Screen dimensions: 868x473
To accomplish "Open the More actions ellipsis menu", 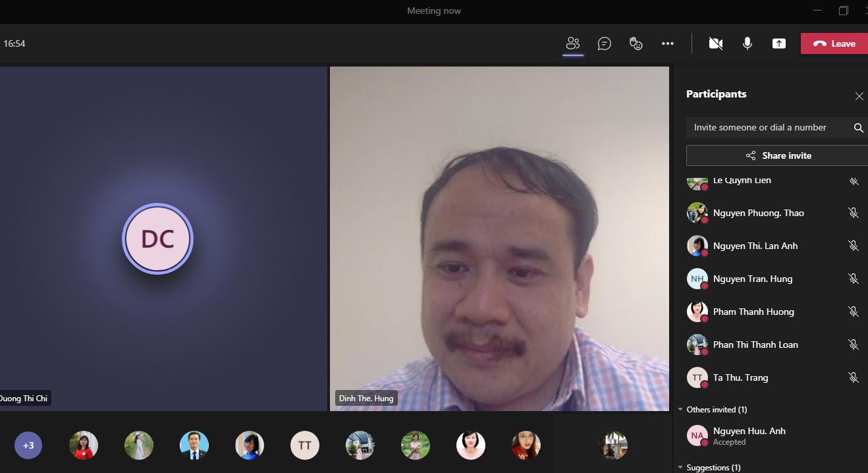I will tap(668, 43).
